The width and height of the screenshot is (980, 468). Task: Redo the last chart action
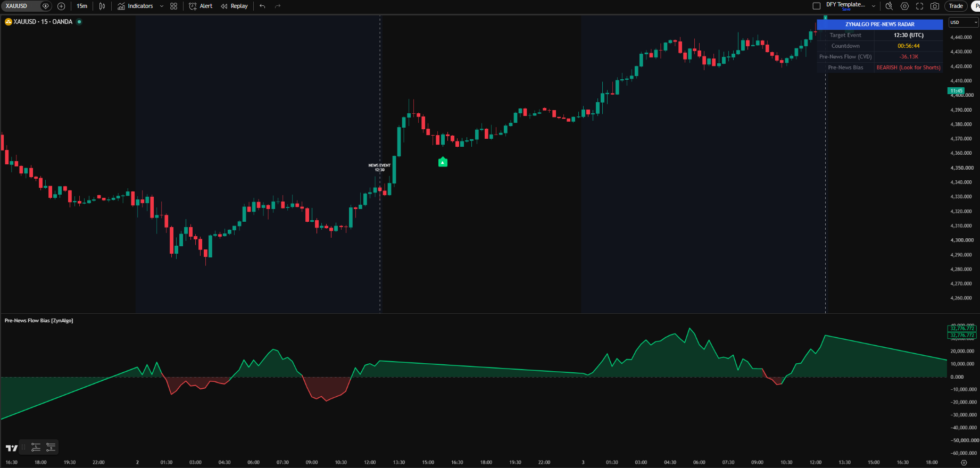tap(278, 6)
